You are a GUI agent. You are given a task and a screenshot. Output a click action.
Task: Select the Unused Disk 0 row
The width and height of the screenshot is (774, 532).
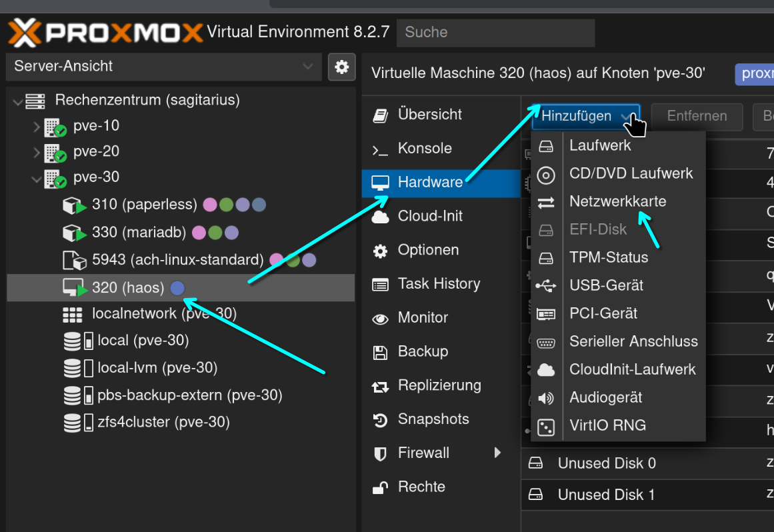click(x=647, y=464)
